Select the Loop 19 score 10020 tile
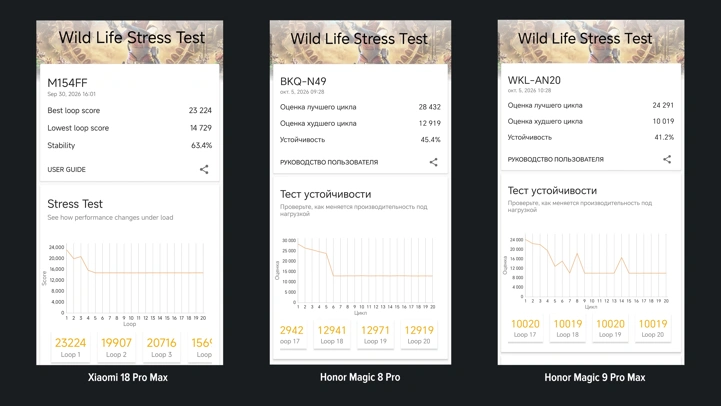This screenshot has width=721, height=406. tap(610, 328)
